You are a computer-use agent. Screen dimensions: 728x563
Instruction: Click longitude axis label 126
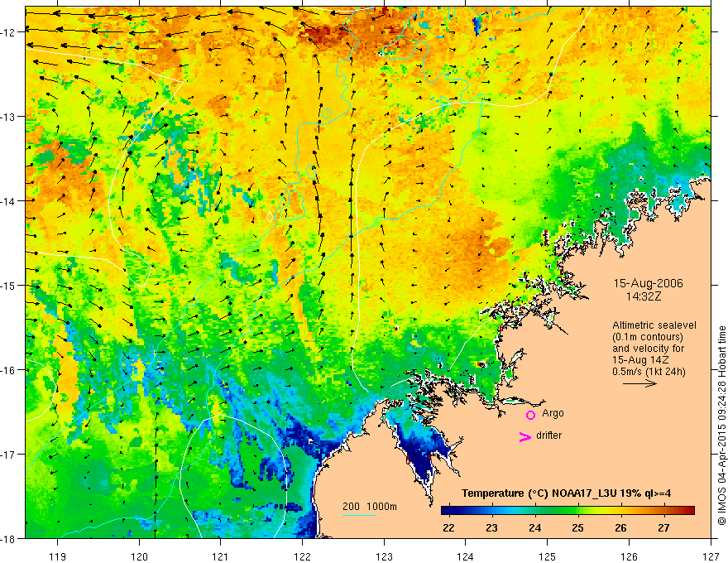pyautogui.click(x=629, y=556)
